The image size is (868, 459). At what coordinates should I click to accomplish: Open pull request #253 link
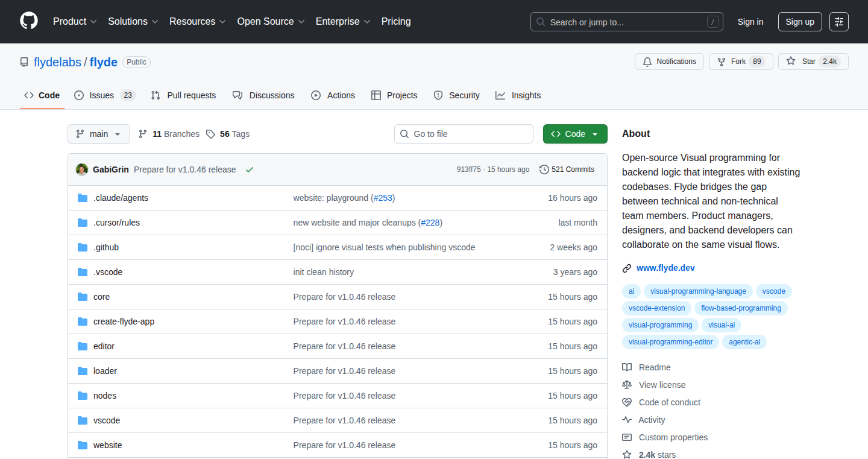tap(383, 198)
